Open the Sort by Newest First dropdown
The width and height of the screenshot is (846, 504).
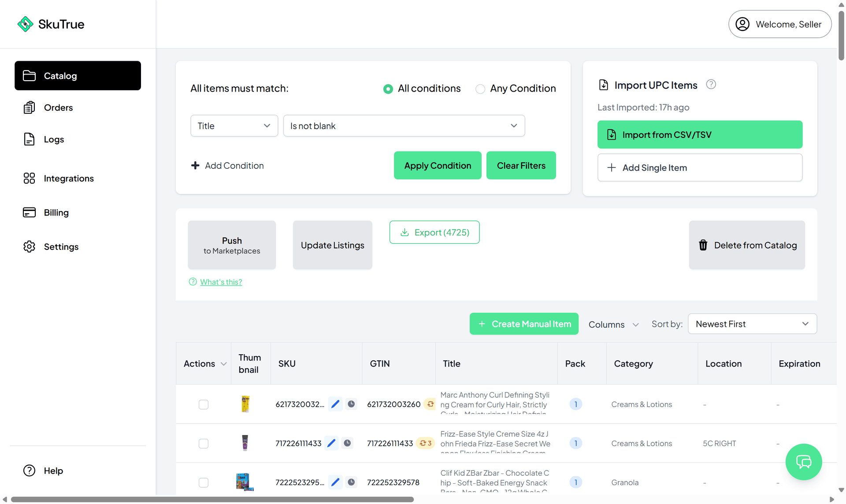coord(752,324)
